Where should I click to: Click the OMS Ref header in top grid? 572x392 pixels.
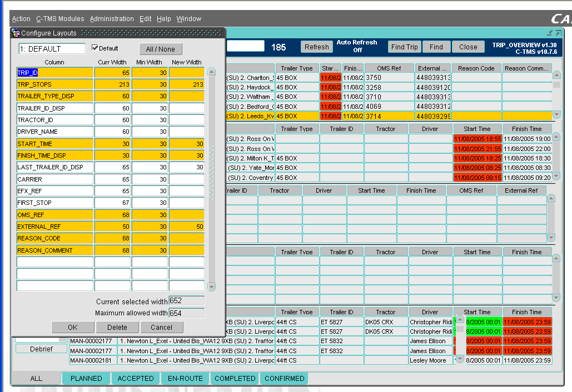[x=389, y=68]
